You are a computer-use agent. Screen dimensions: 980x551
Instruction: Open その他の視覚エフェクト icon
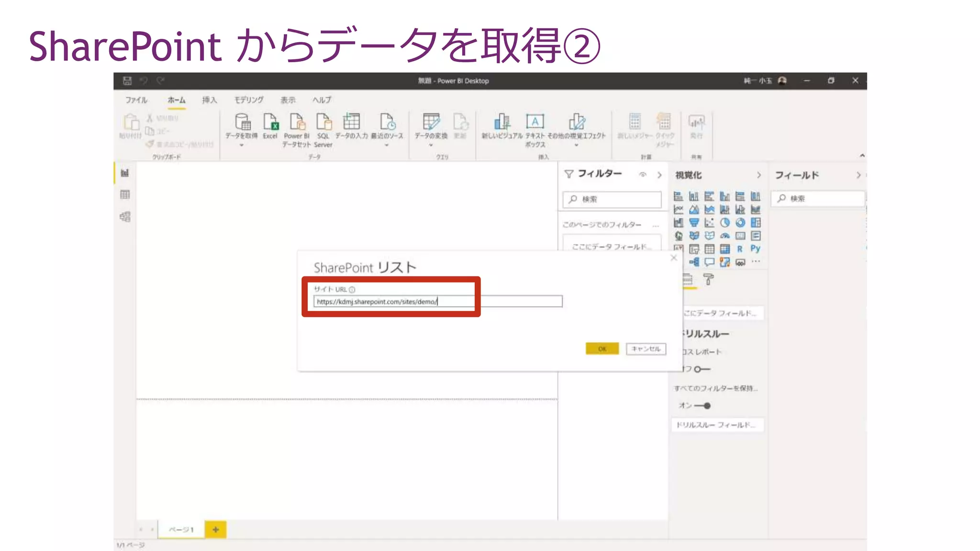577,122
